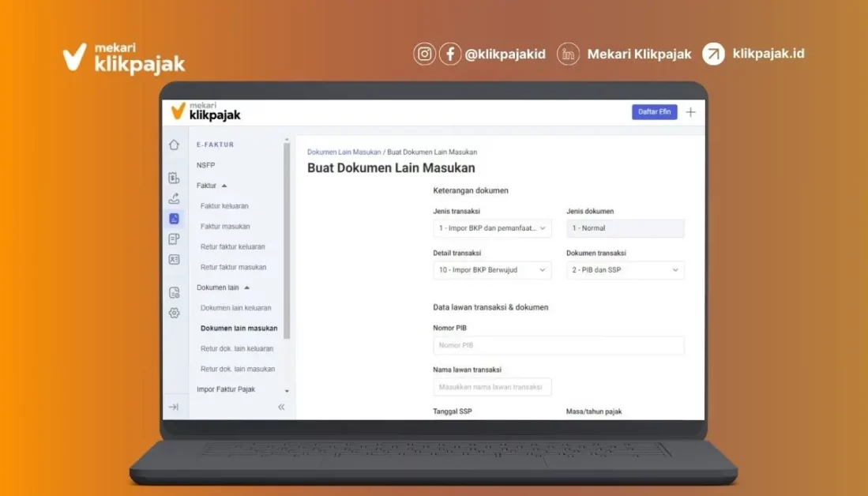
Task: Open the Home icon in sidebar
Action: click(174, 145)
